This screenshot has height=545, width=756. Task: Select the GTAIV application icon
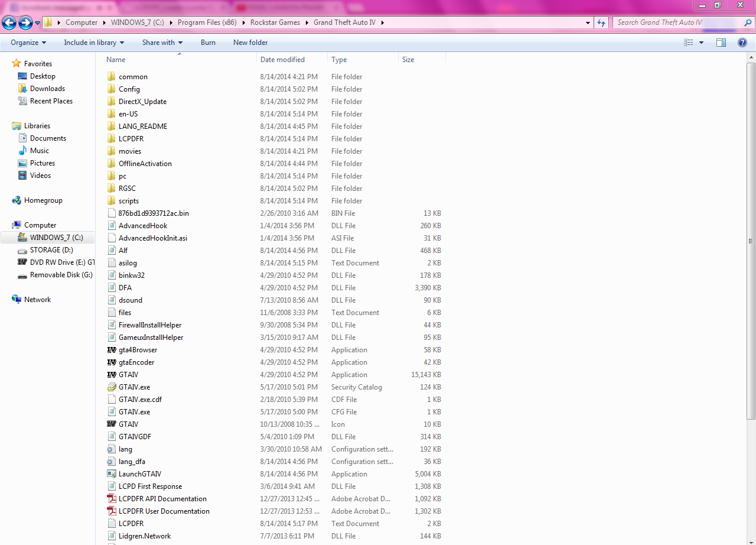[x=112, y=375]
